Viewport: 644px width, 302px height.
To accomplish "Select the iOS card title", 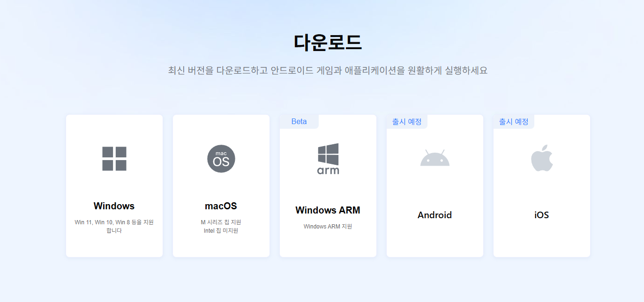I will 542,215.
